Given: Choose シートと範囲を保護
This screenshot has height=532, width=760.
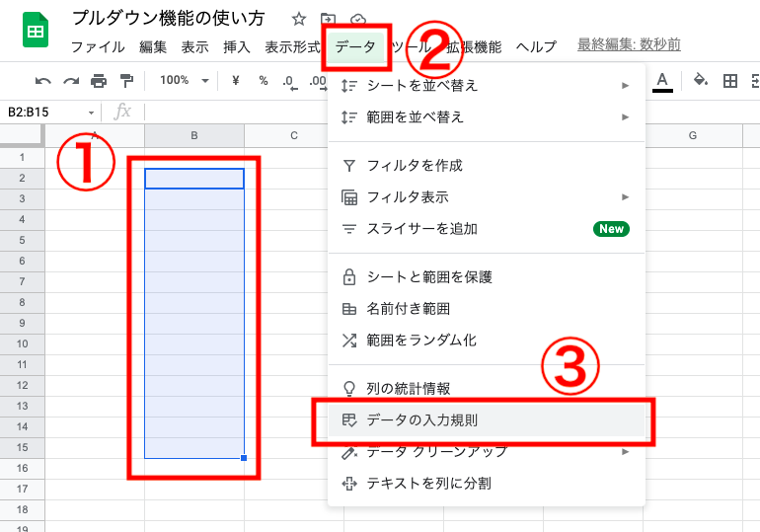Looking at the screenshot, I should tap(487, 277).
